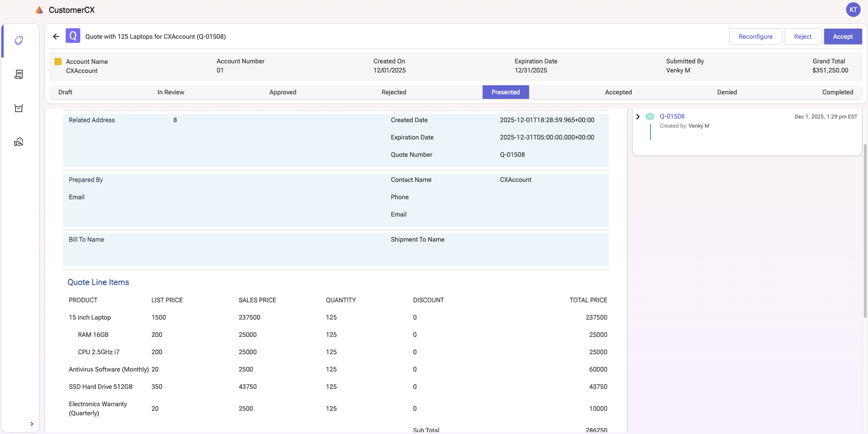Viewport: 868px width, 434px height.
Task: Click the back arrow beside the quote title
Action: (56, 36)
